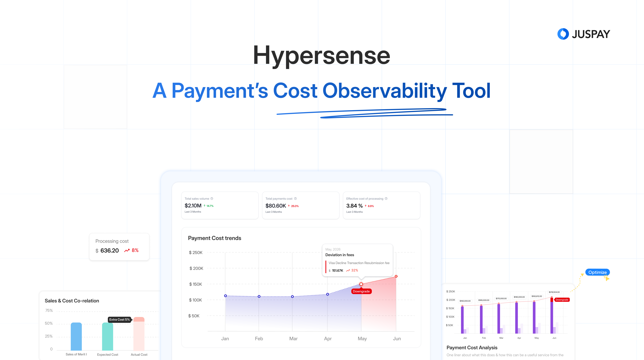Click the Payment Cost Analysis heading
The height and width of the screenshot is (360, 644).
click(x=472, y=347)
